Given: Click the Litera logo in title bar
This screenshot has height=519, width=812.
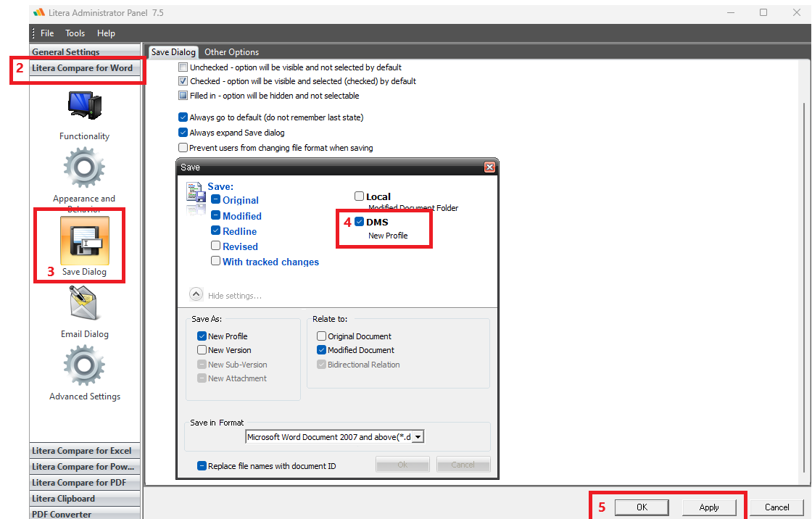Looking at the screenshot, I should point(39,12).
